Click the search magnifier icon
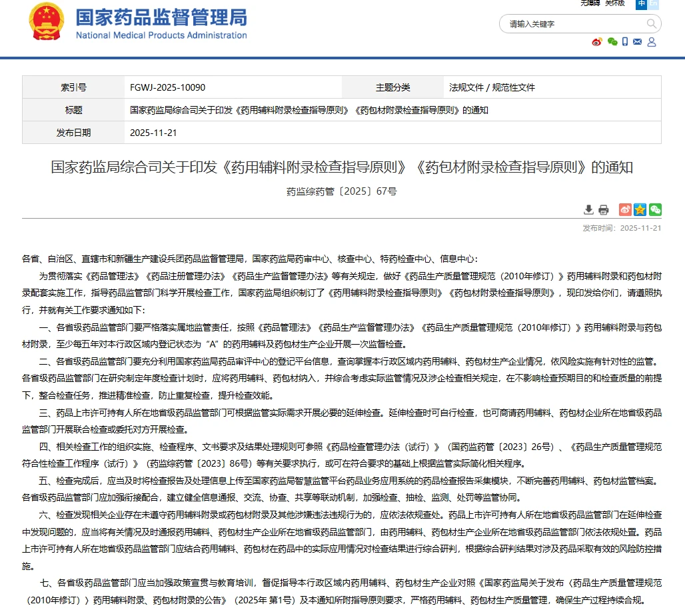This screenshot has height=616, width=685. click(651, 23)
